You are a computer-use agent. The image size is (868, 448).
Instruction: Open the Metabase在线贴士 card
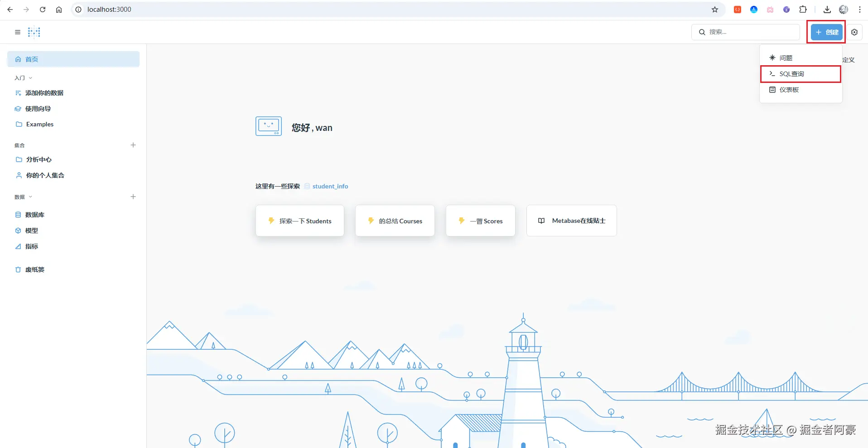572,221
